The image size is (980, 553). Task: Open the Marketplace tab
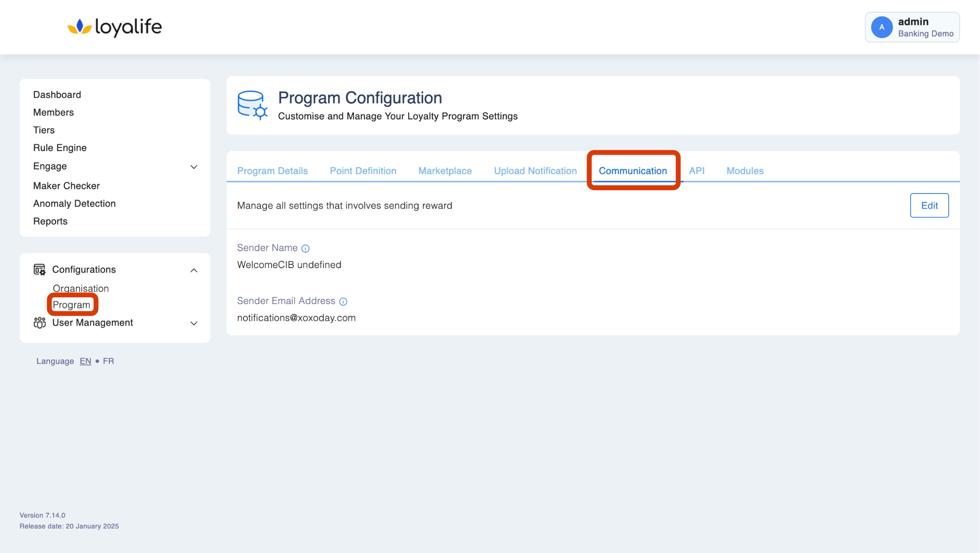(445, 171)
